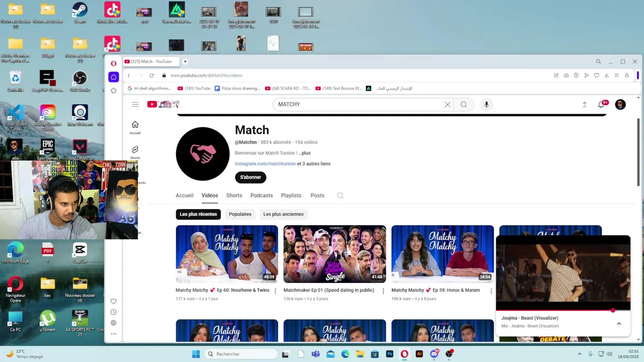Open Pizza slices drawing bookmark
644x362 pixels.
click(x=237, y=88)
